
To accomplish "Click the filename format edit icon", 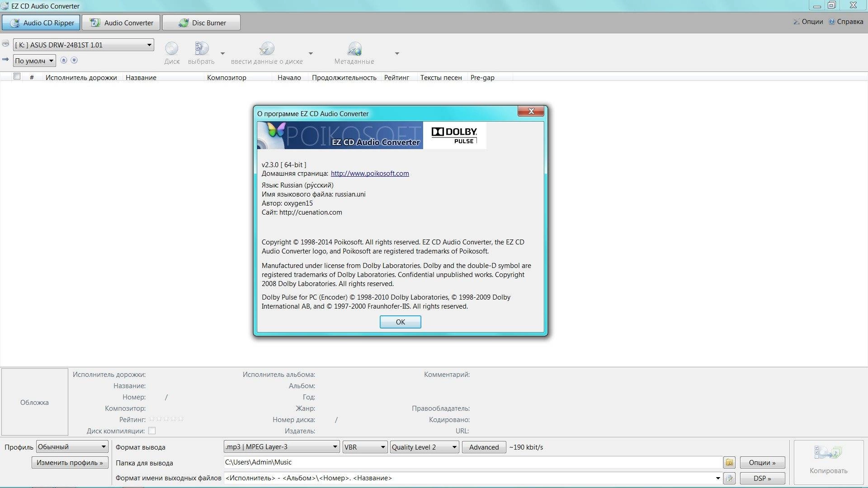I will pos(729,478).
